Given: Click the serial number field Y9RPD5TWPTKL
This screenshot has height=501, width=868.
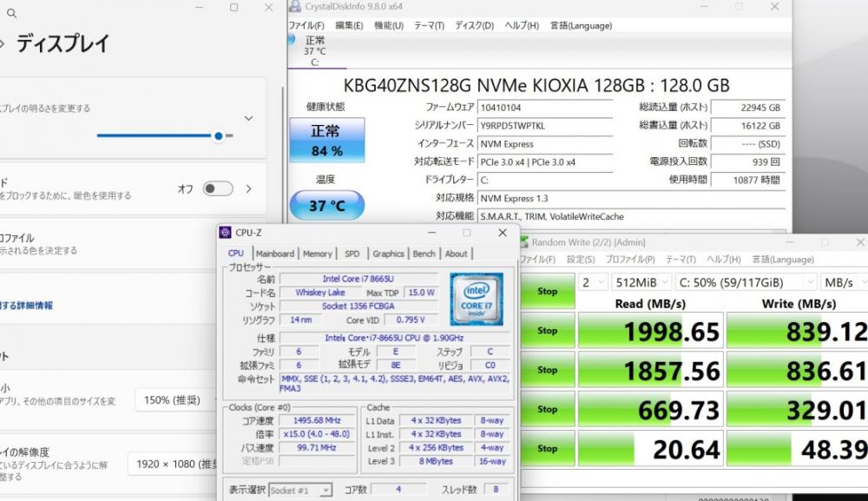Looking at the screenshot, I should [x=545, y=126].
